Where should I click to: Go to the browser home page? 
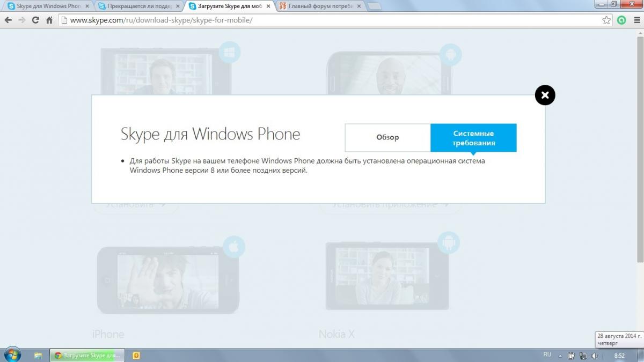pyautogui.click(x=49, y=20)
